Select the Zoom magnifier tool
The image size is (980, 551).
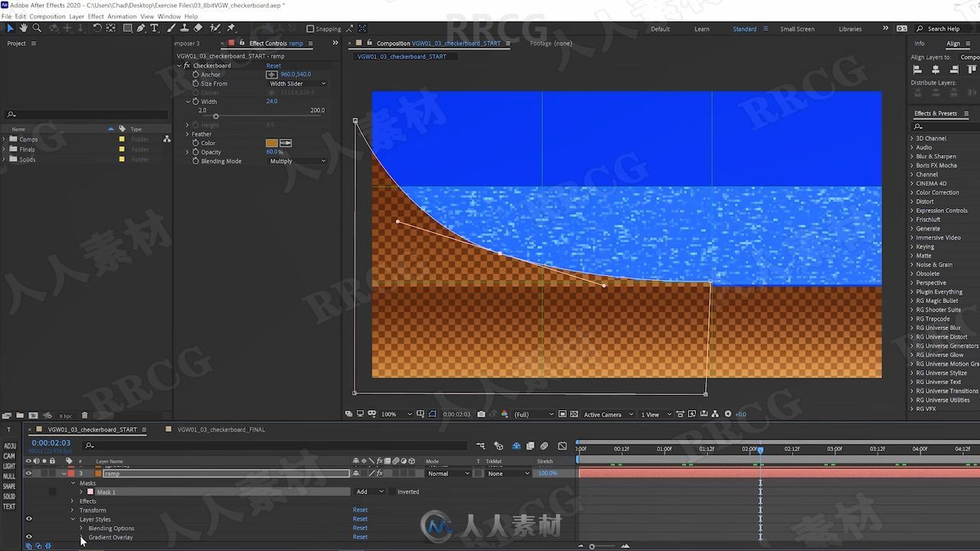click(x=37, y=28)
